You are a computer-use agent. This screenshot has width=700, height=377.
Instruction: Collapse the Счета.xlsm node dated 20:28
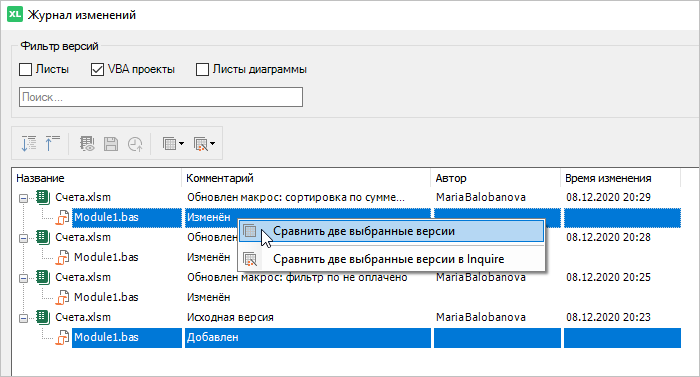point(23,238)
